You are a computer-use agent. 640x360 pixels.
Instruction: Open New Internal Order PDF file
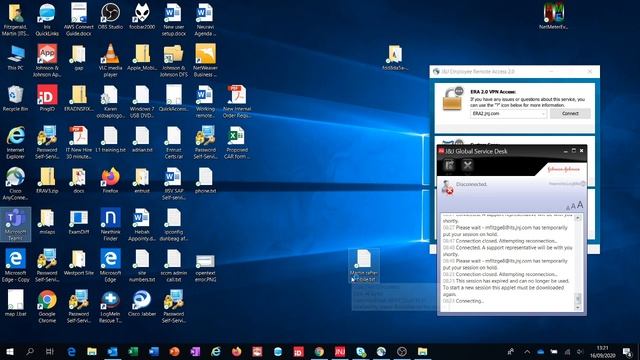[x=237, y=101]
